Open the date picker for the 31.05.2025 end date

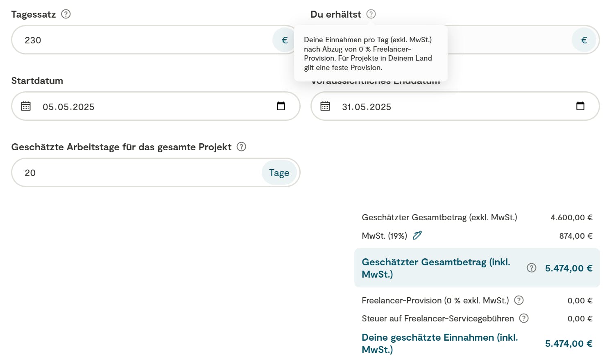point(580,106)
